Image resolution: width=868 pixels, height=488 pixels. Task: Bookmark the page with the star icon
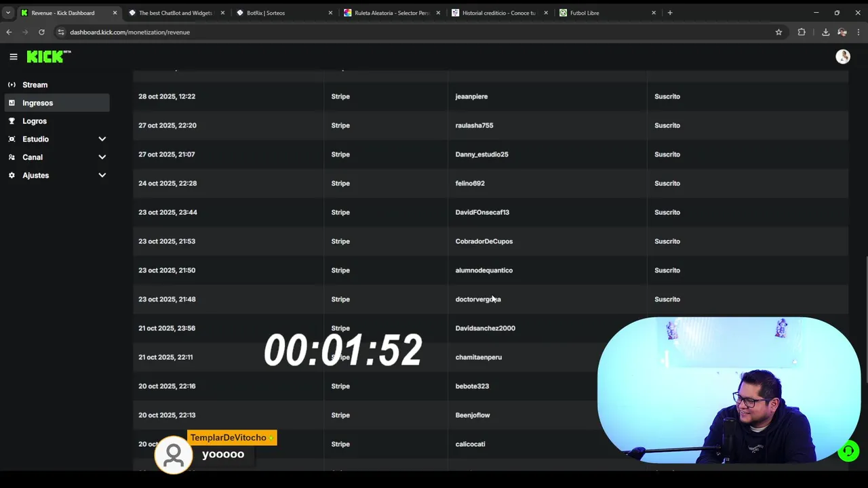778,32
